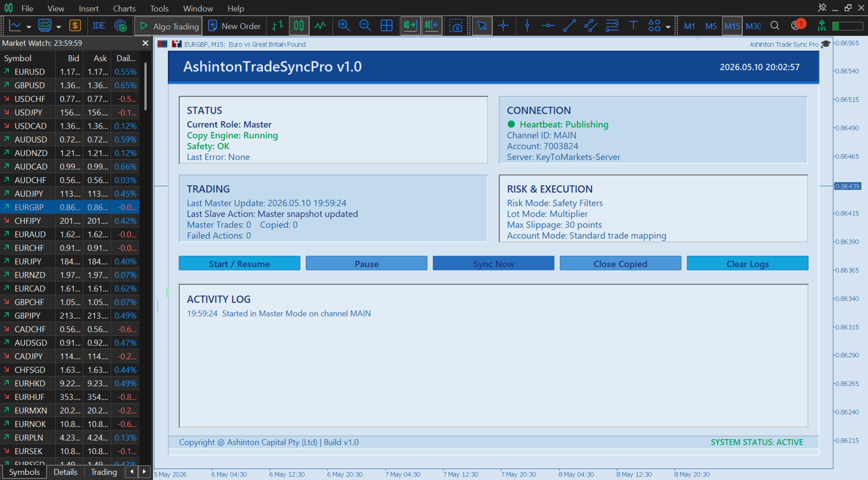
Task: Open the IDE MetaEditor
Action: (x=99, y=26)
